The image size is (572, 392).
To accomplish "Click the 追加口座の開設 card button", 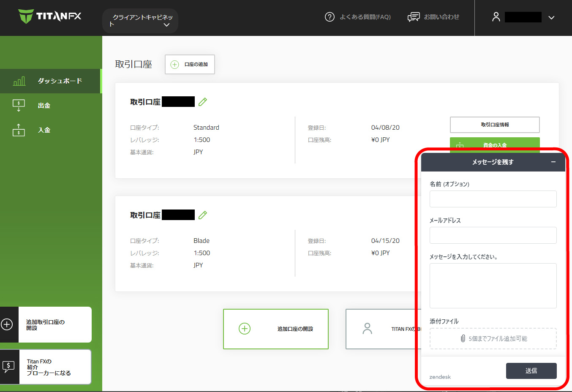I will click(x=276, y=329).
